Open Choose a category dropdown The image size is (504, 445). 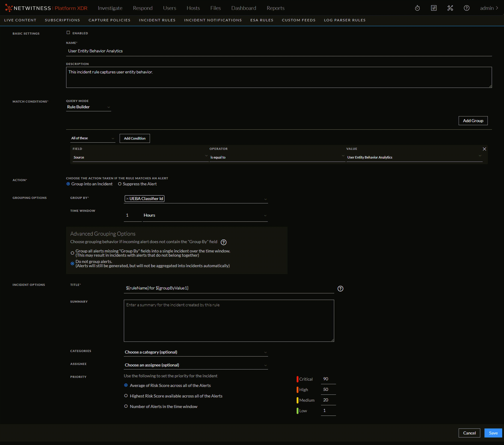[195, 352]
